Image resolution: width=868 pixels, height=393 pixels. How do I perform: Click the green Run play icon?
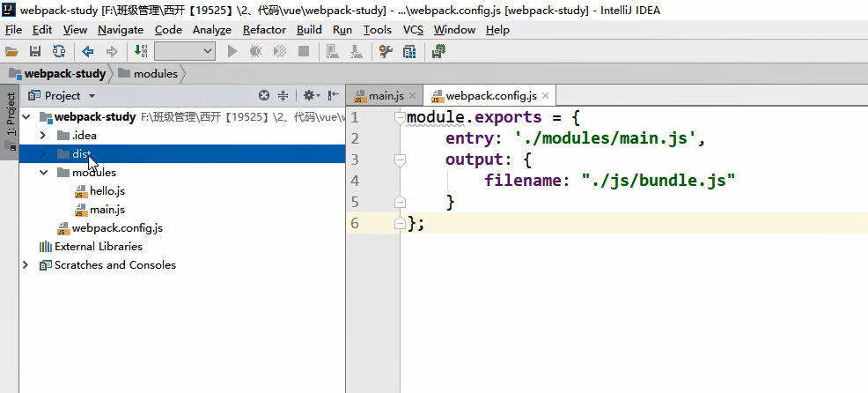click(x=232, y=52)
